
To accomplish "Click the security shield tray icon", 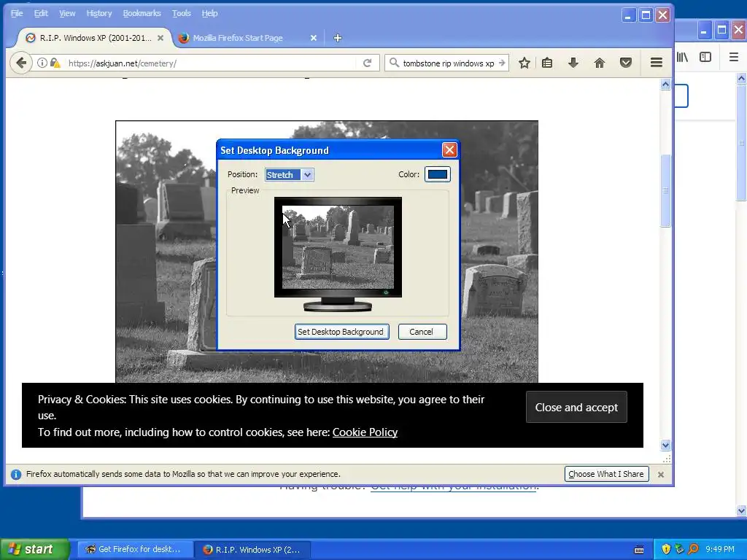I will pos(666,549).
